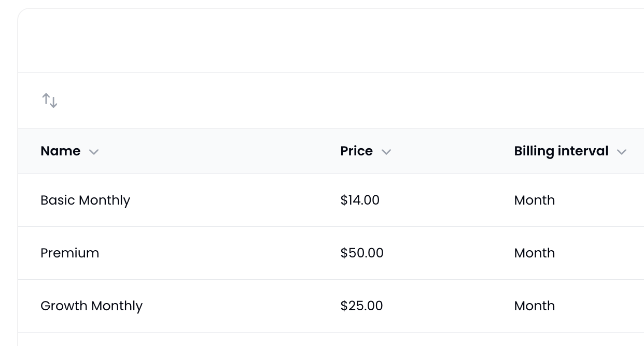The width and height of the screenshot is (644, 346).
Task: Click the sort arrows icon above the table
Action: tap(50, 100)
